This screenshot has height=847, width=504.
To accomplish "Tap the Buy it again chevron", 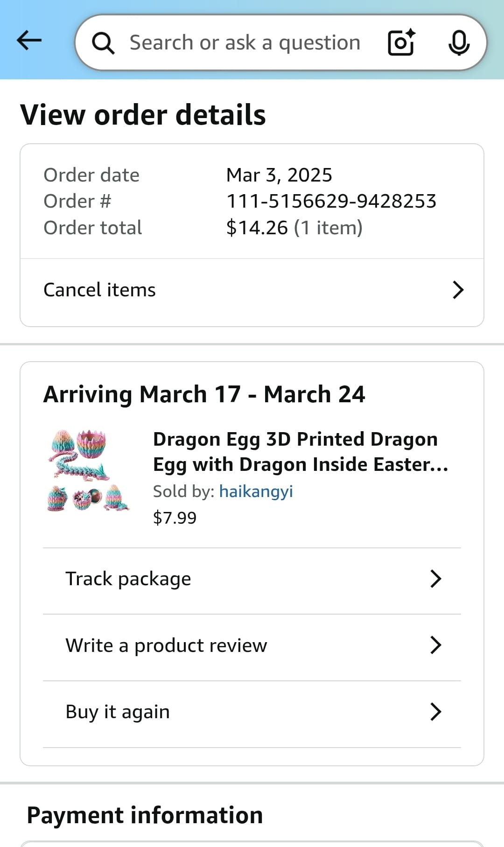I will click(435, 712).
